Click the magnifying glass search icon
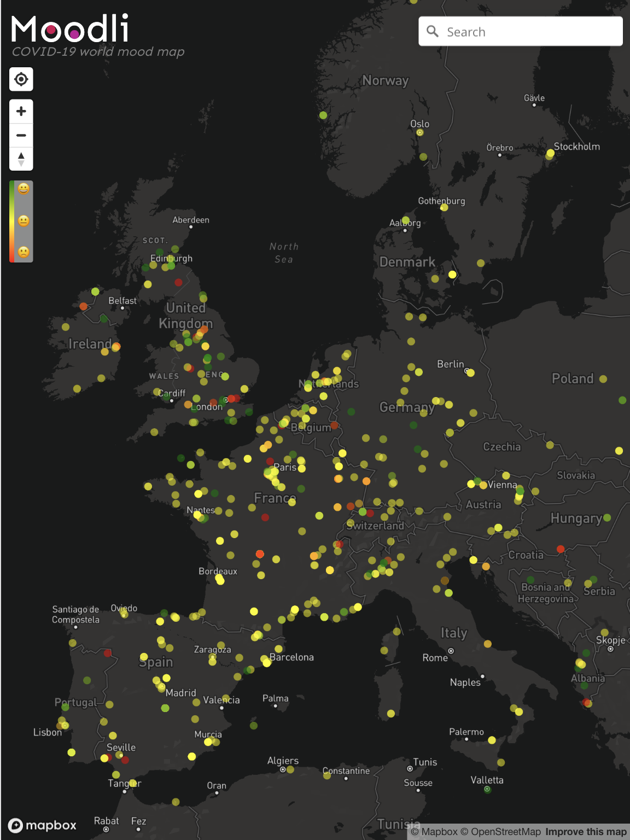Screen dimensions: 630x840 point(433,31)
